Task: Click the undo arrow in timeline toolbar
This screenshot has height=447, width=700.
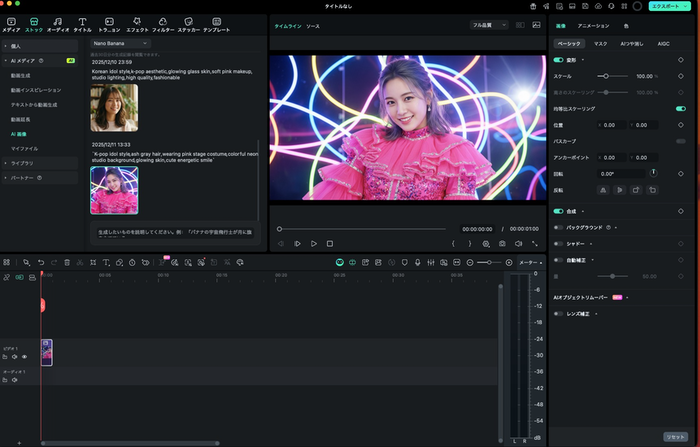Action: pos(40,262)
